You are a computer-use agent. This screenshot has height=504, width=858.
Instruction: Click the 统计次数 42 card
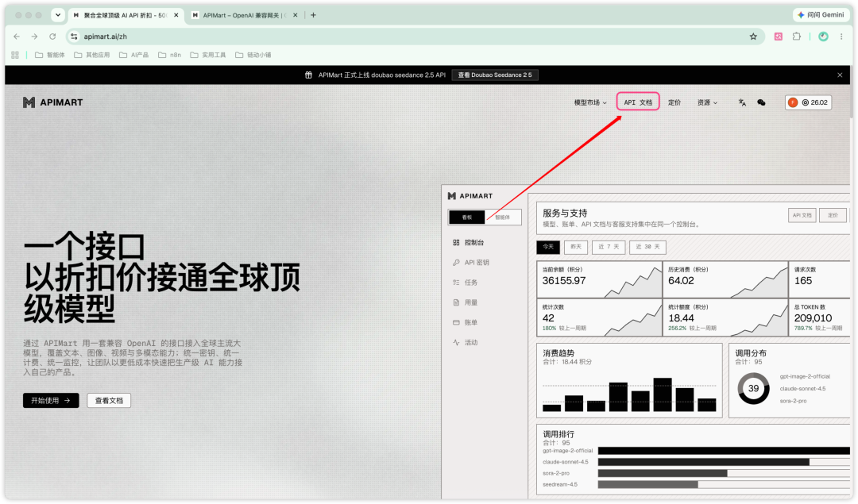(599, 317)
